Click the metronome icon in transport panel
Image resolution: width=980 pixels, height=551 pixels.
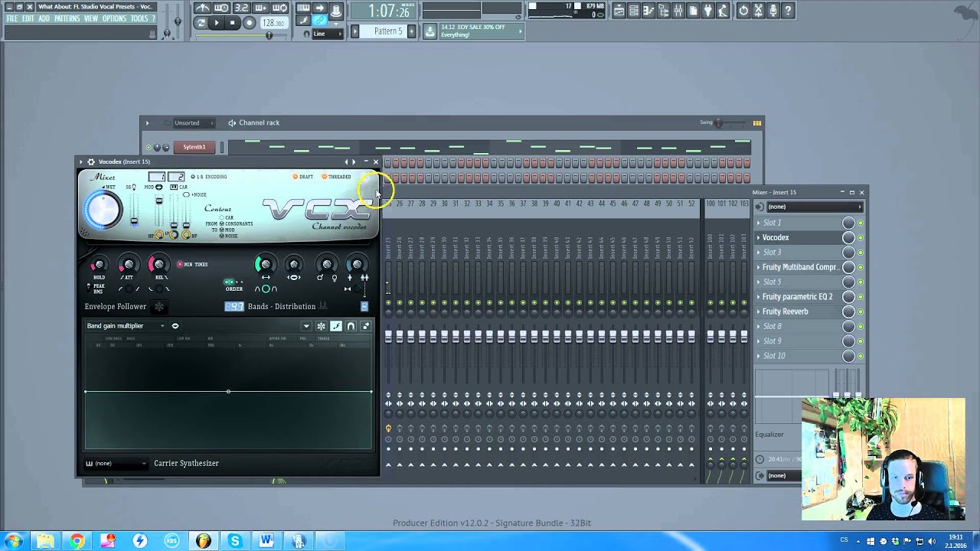click(x=202, y=8)
